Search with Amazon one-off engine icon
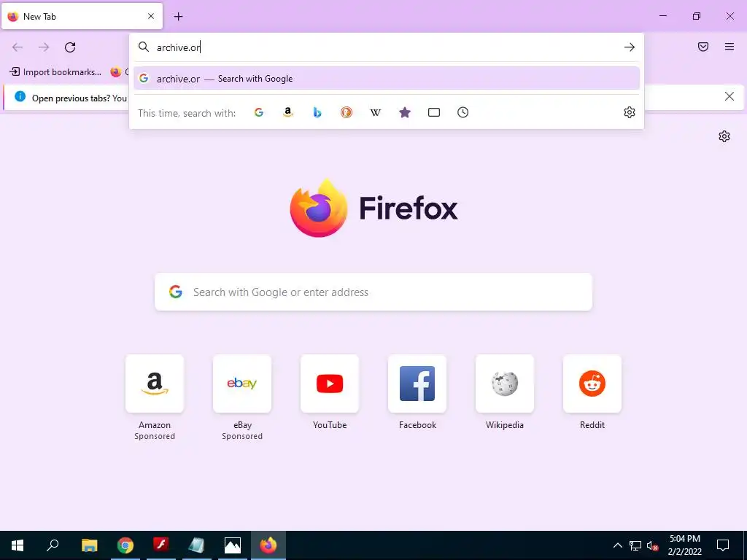Image resolution: width=747 pixels, height=560 pixels. [287, 112]
